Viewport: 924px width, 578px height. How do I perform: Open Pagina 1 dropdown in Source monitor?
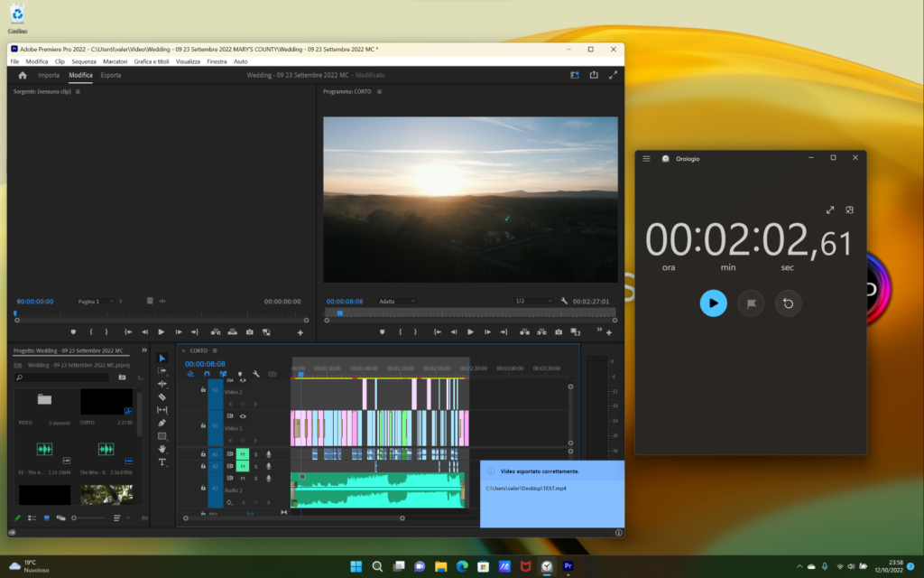pos(95,302)
